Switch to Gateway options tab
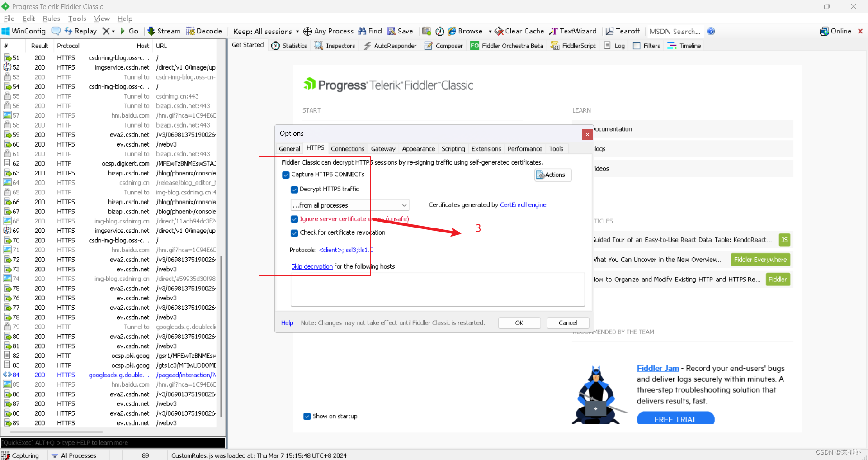 (x=383, y=149)
